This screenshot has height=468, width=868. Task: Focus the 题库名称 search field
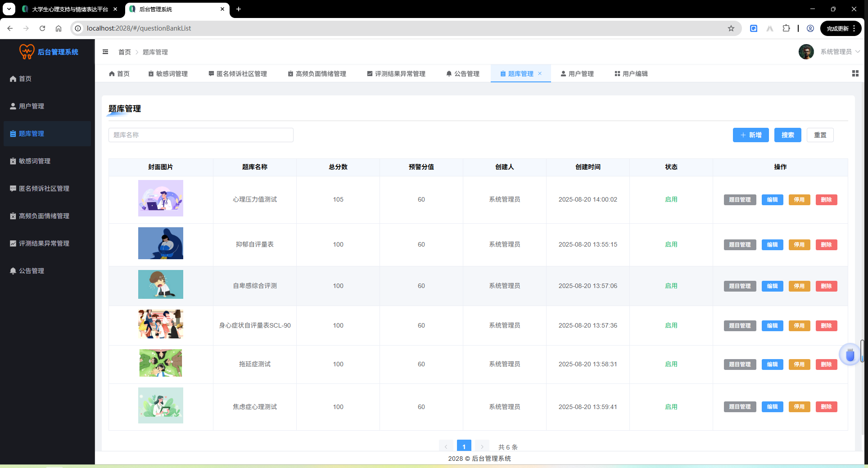tap(201, 135)
